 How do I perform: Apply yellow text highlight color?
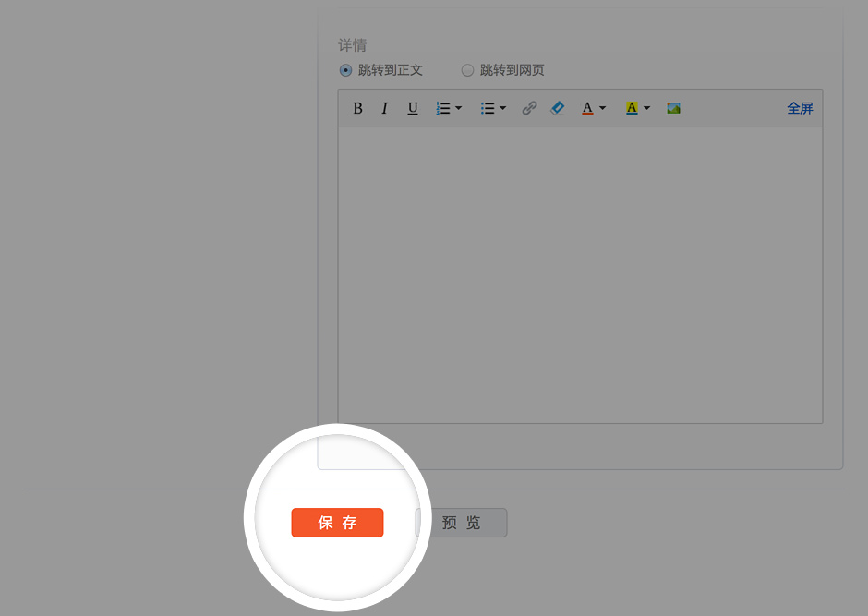click(632, 108)
